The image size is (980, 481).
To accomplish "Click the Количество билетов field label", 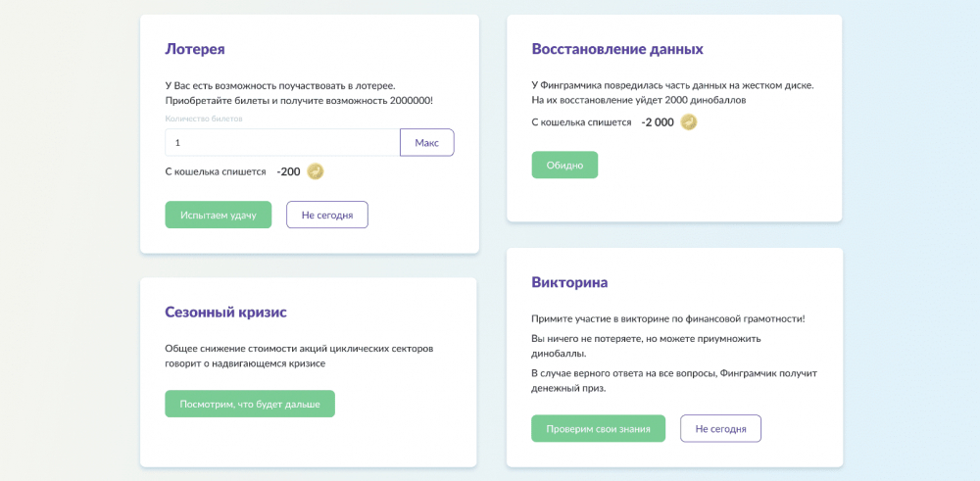I will click(x=204, y=119).
